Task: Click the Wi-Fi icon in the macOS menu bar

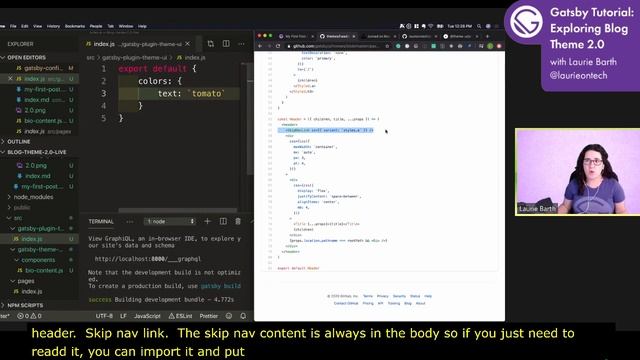Action: 431,26
